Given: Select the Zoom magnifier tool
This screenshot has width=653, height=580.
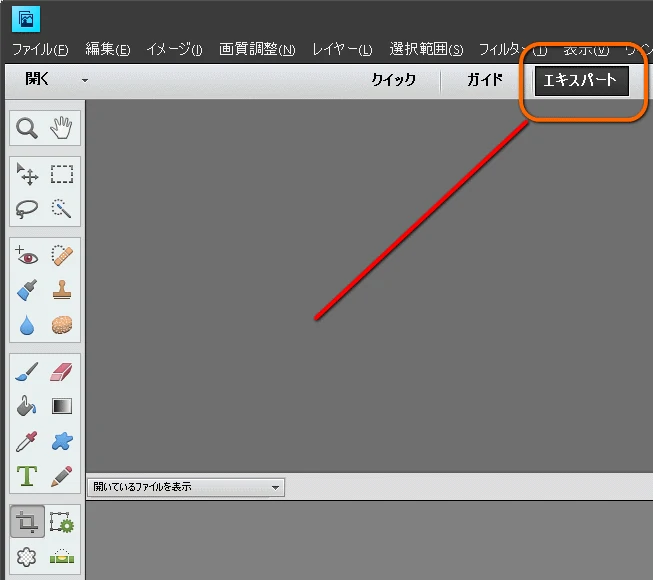Looking at the screenshot, I should tap(27, 128).
